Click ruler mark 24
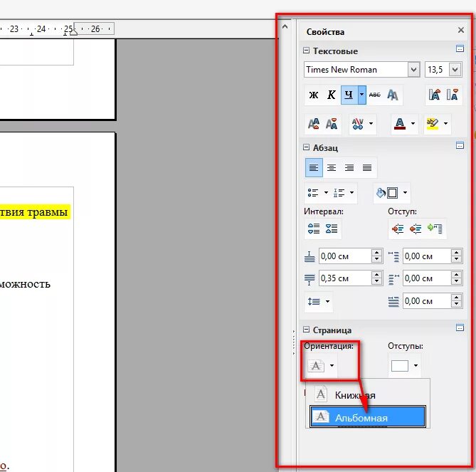 [41, 29]
